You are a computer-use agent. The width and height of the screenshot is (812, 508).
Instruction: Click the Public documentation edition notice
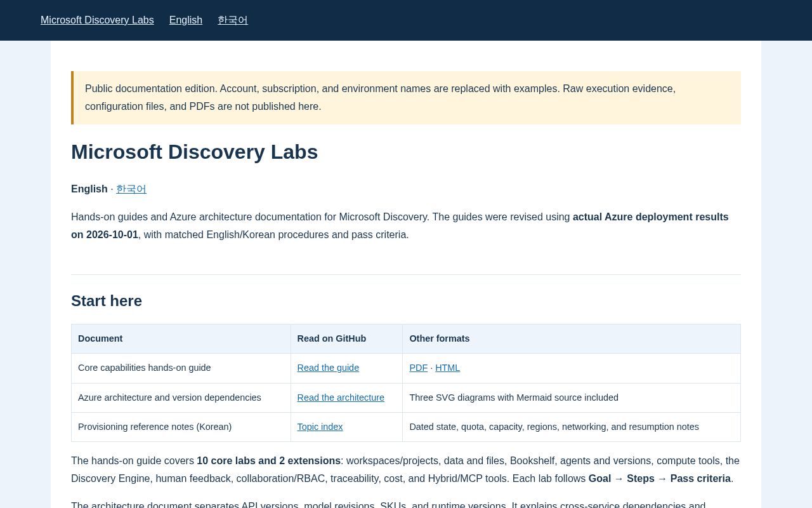(x=406, y=98)
